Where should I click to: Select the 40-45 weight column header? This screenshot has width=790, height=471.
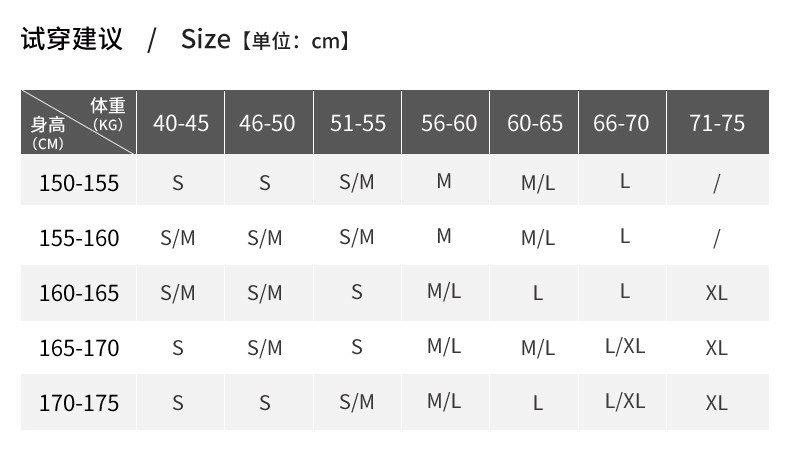coord(181,123)
